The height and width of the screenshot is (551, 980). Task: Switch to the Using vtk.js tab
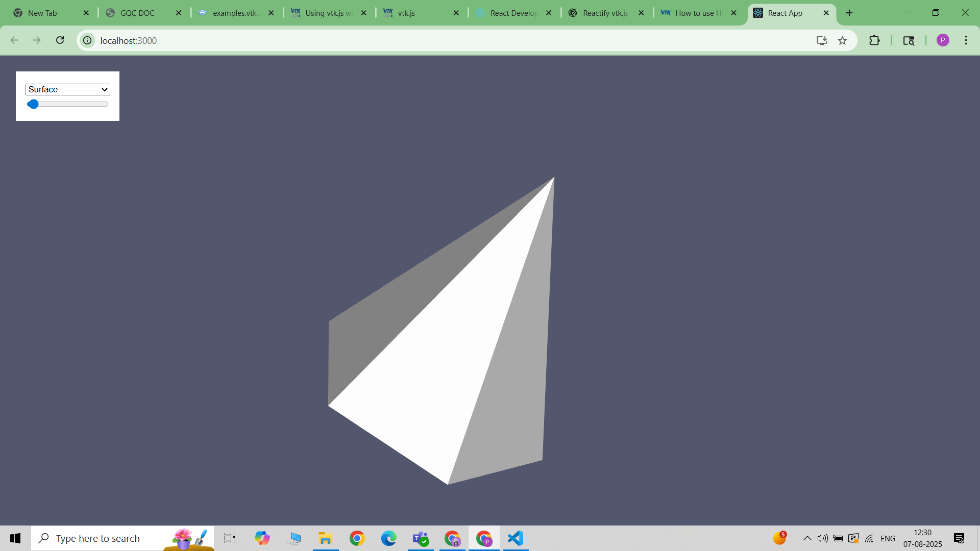coord(328,13)
